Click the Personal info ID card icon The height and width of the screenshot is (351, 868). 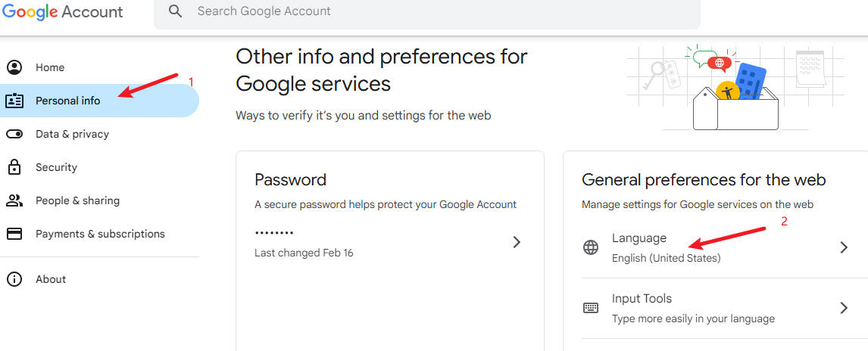(x=14, y=101)
